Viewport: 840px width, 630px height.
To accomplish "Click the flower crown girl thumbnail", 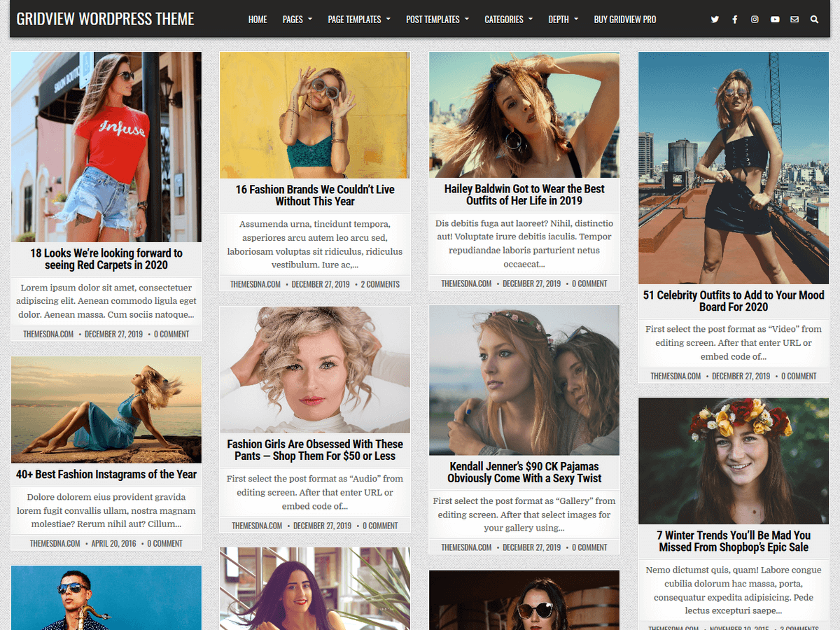I will (733, 460).
